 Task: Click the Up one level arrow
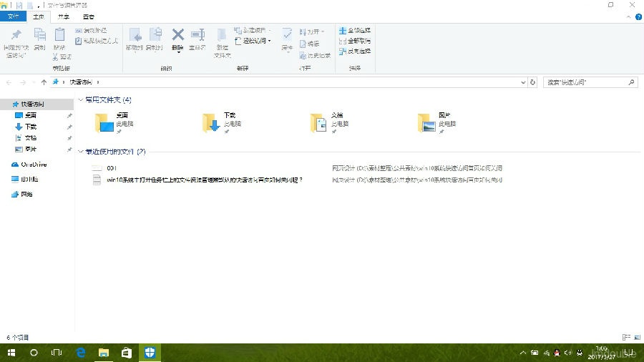[44, 82]
